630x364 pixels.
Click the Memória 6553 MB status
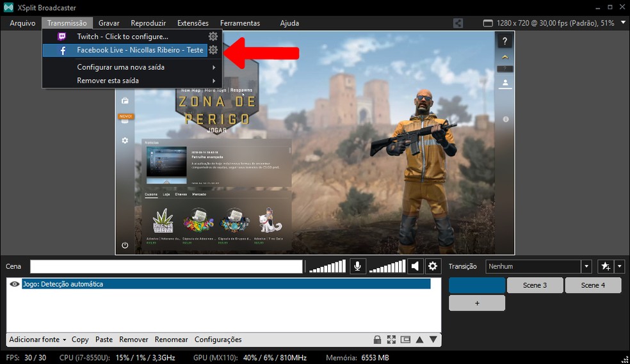click(357, 358)
